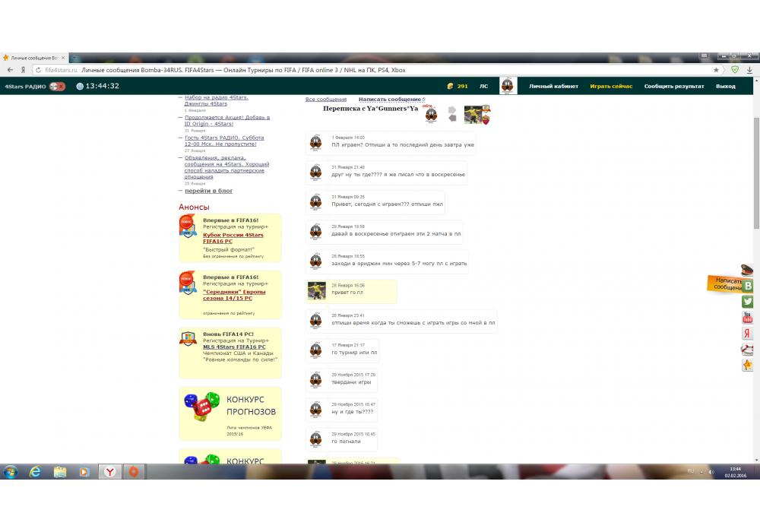Open Личный кабинет menu item
Viewport: 760px width, 532px height.
click(x=553, y=86)
